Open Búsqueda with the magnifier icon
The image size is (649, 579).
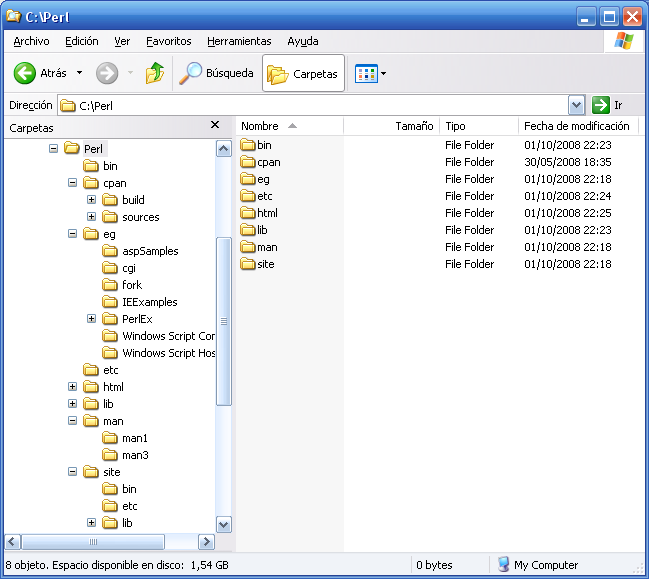[x=190, y=73]
